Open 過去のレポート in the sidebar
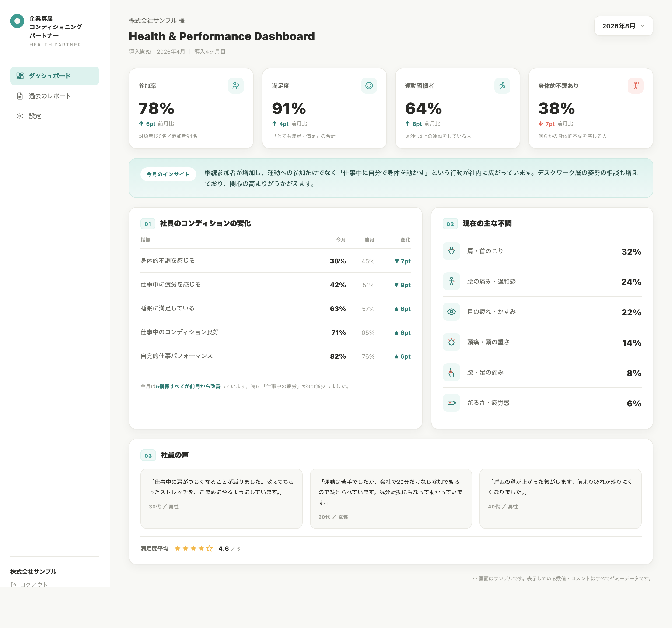Image resolution: width=672 pixels, height=628 pixels. tap(55, 96)
